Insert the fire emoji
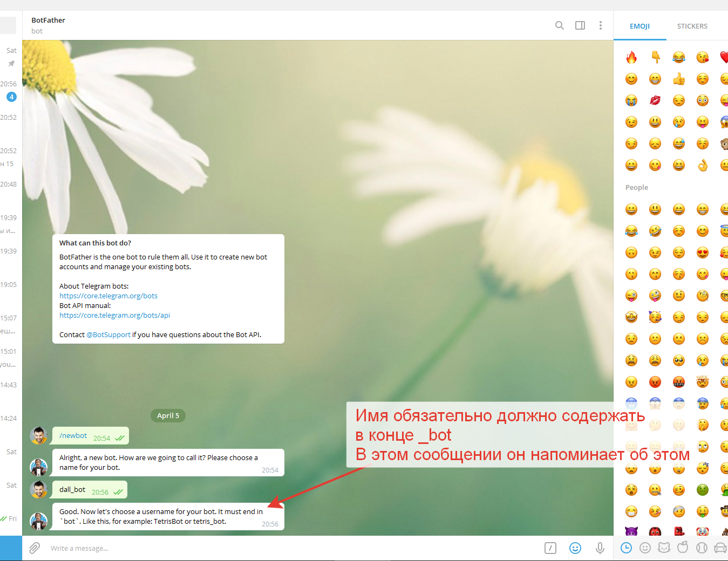This screenshot has width=728, height=561. pyautogui.click(x=631, y=57)
